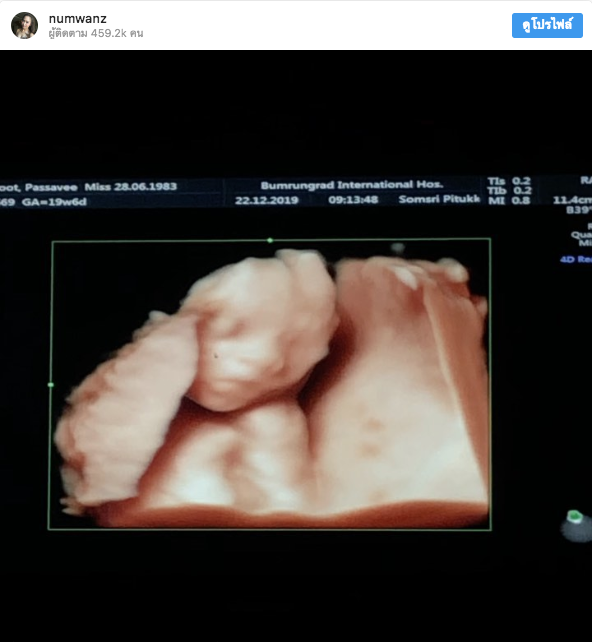The width and height of the screenshot is (592, 642).
Task: Open the numwanz profile avatar
Action: coord(25,25)
